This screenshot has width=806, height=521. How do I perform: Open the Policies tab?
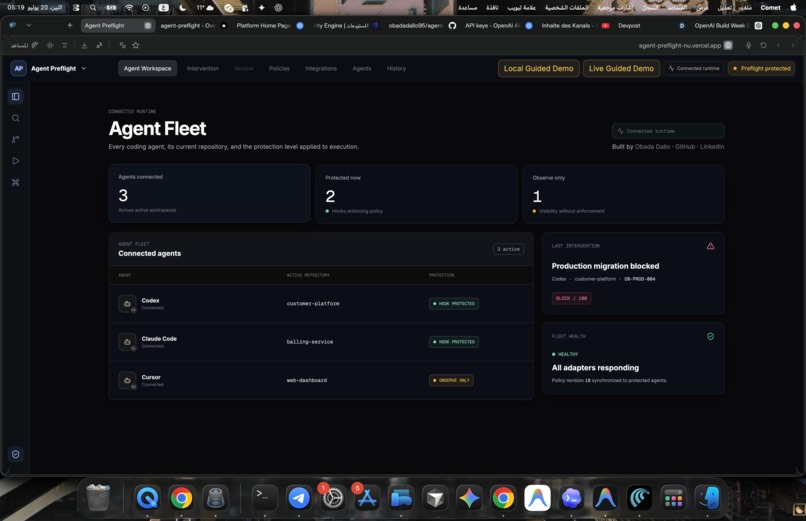(x=279, y=68)
